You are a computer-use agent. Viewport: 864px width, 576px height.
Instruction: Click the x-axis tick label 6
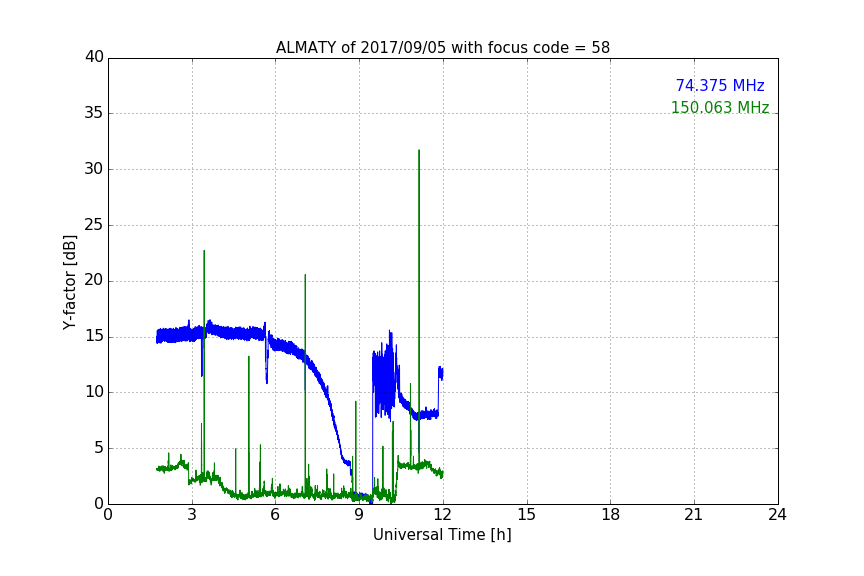click(276, 515)
